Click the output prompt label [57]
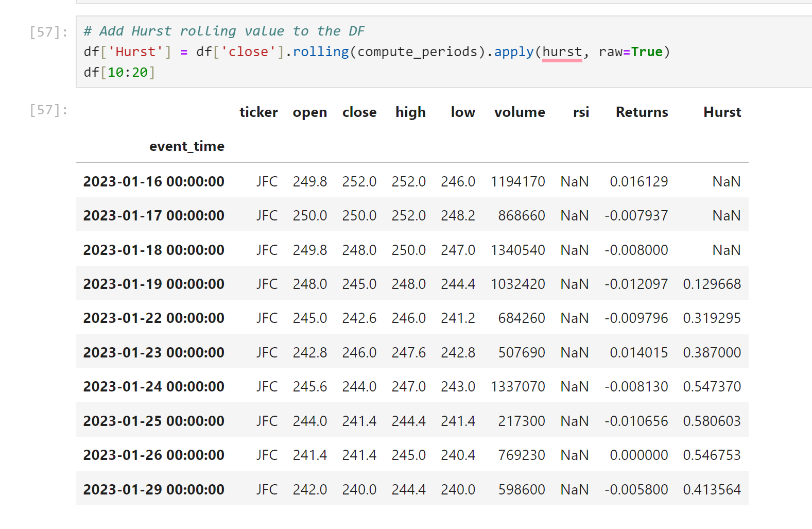812x529 pixels. pyautogui.click(x=49, y=110)
